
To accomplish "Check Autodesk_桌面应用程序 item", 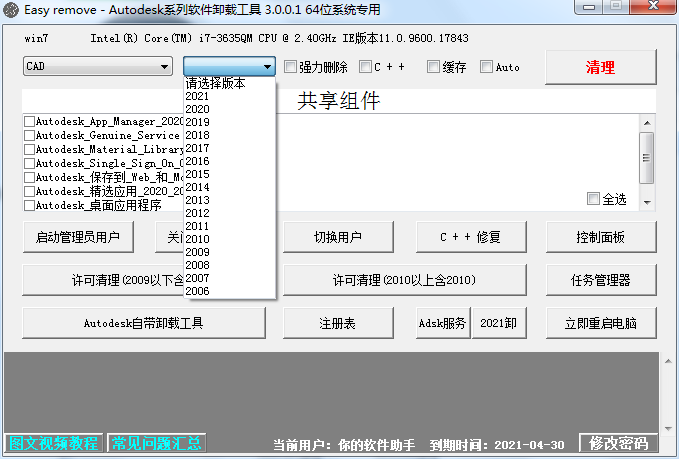I will click(x=29, y=205).
